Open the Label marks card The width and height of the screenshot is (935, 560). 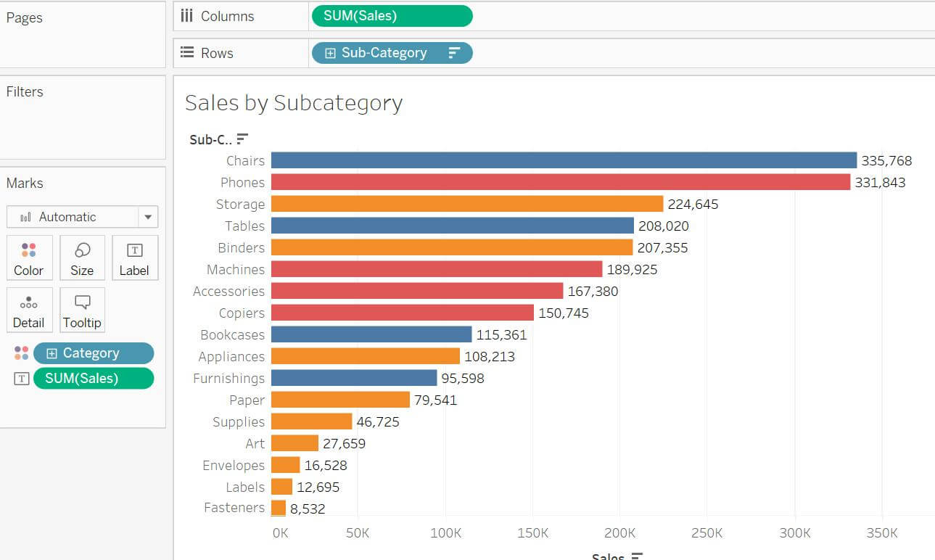tap(135, 258)
